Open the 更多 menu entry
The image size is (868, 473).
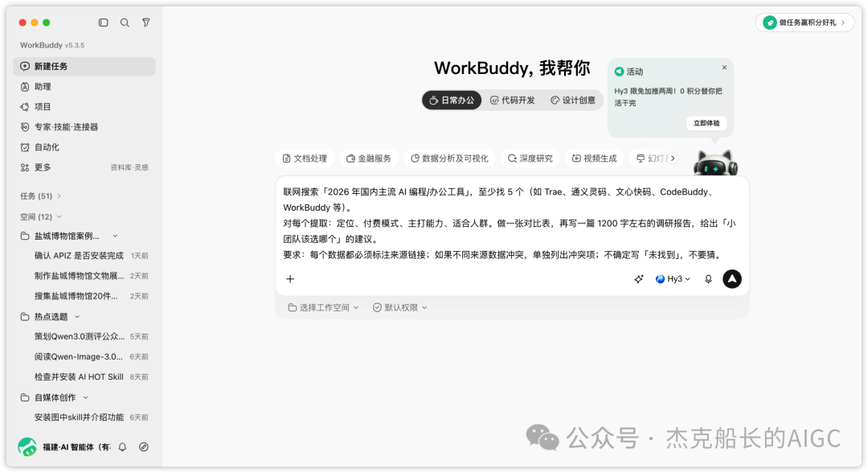(43, 167)
